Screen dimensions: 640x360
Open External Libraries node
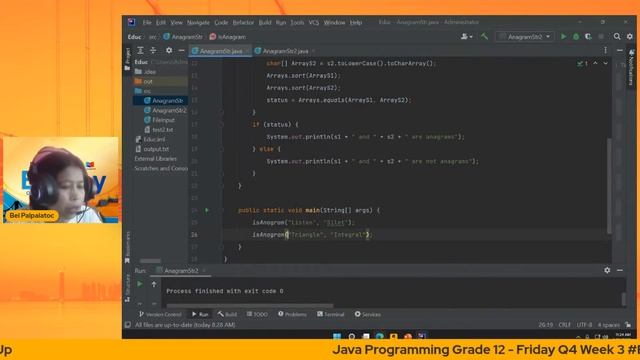(x=156, y=159)
